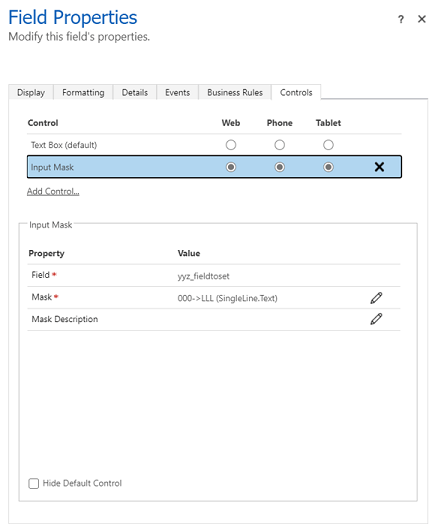Edit the Mask Description with pencil icon

click(376, 319)
